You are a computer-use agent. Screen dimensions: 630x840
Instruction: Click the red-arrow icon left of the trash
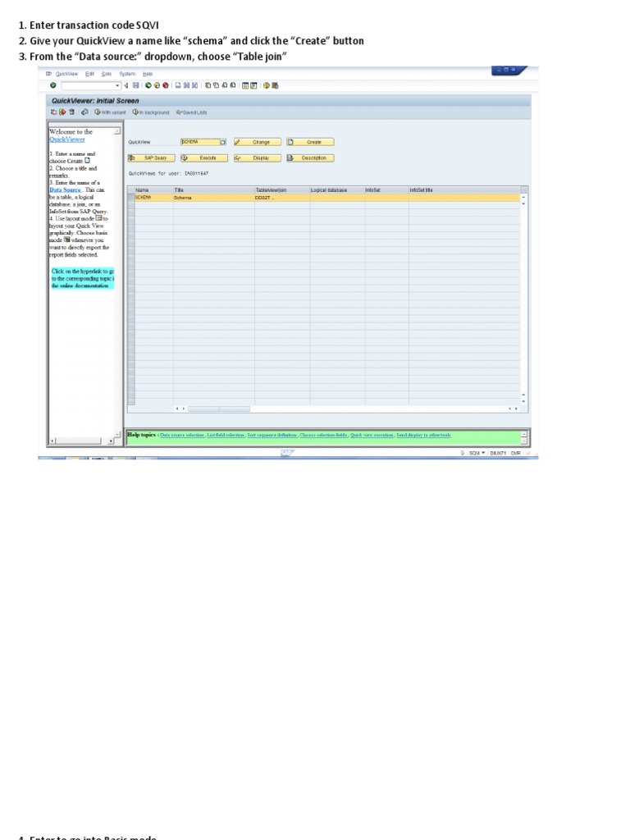62,112
